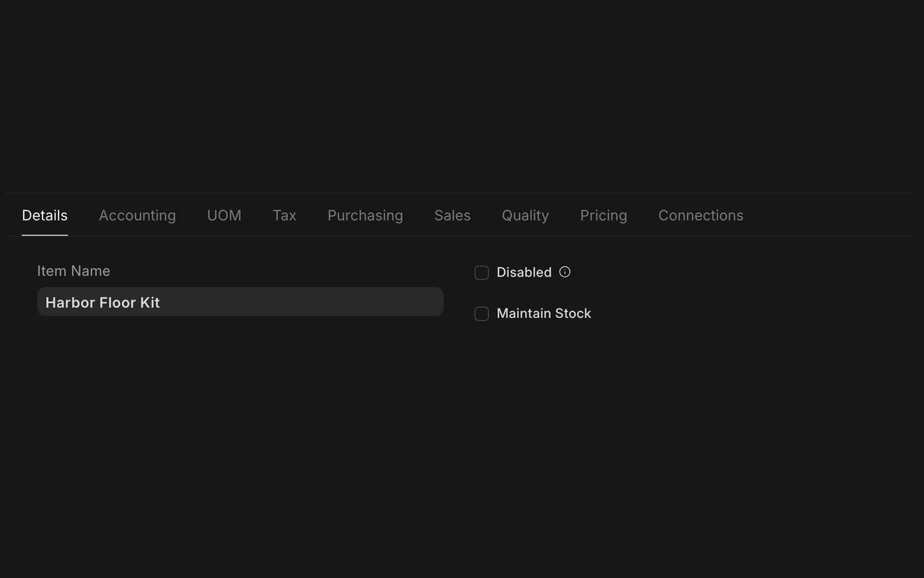Go to the Tax tab

tap(284, 215)
